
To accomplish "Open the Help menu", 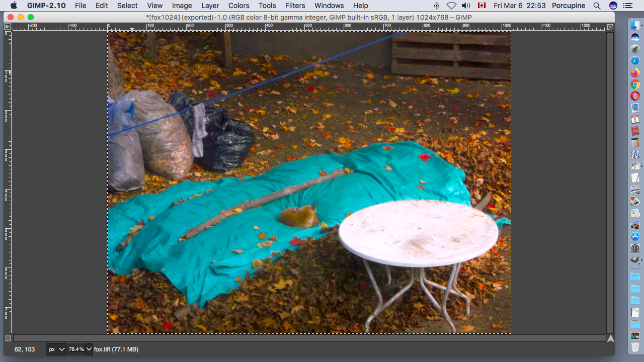I will point(360,6).
